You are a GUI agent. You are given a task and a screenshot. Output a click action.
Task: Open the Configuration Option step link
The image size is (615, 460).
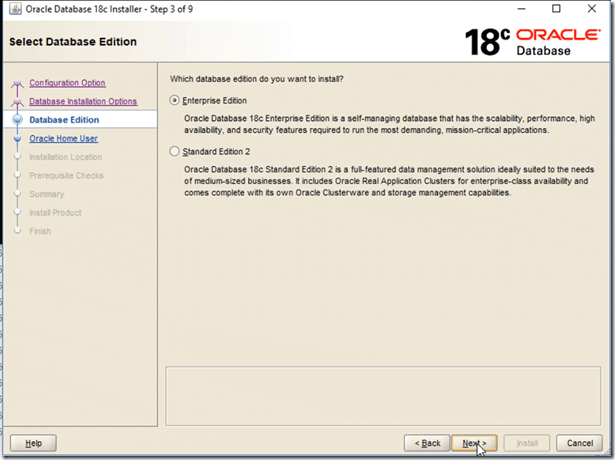click(67, 83)
